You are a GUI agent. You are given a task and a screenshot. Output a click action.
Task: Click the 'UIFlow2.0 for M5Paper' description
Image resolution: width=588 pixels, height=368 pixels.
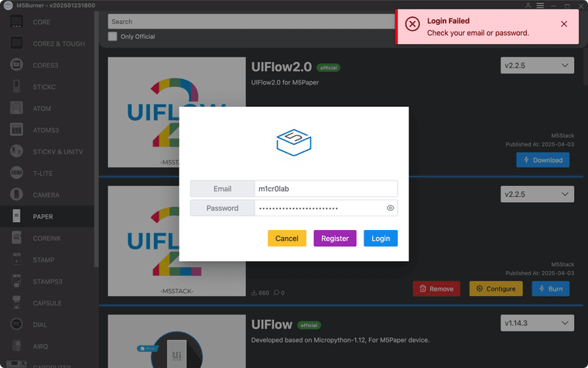click(285, 82)
